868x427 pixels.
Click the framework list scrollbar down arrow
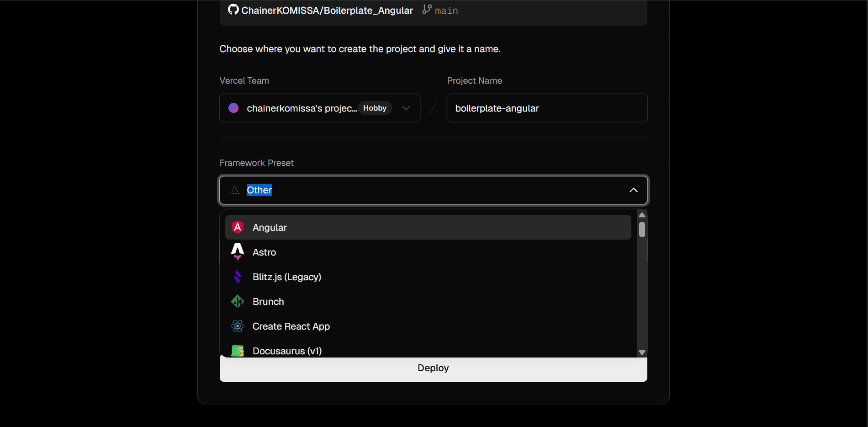(x=642, y=352)
